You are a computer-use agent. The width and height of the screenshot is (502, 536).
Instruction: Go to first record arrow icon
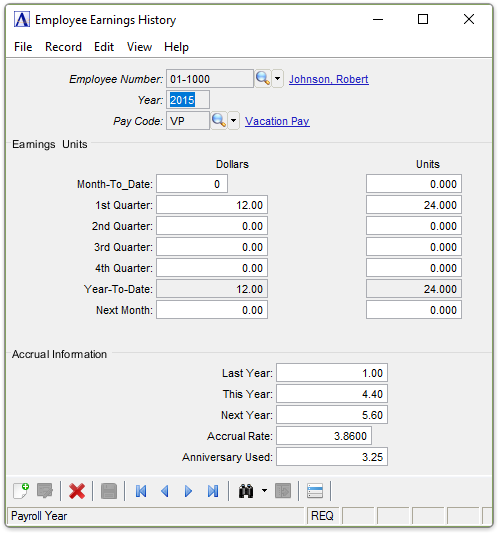click(x=141, y=491)
